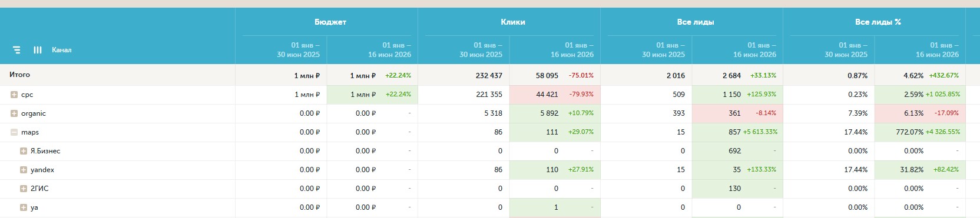Viewport: 980px width, 218px height.
Task: Select Клики 01 янв – 16 июн 2026 subheader
Action: (x=572, y=49)
